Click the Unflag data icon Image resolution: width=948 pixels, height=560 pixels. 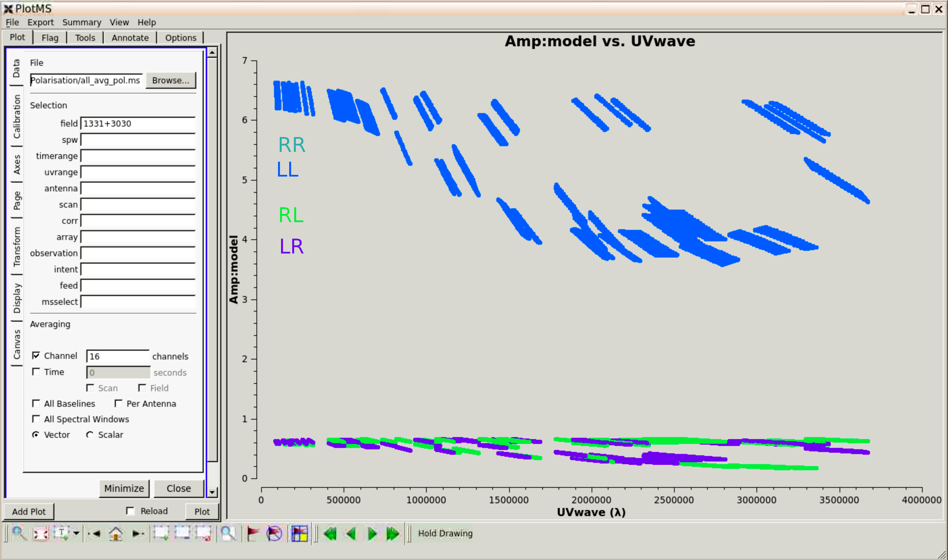click(x=274, y=534)
